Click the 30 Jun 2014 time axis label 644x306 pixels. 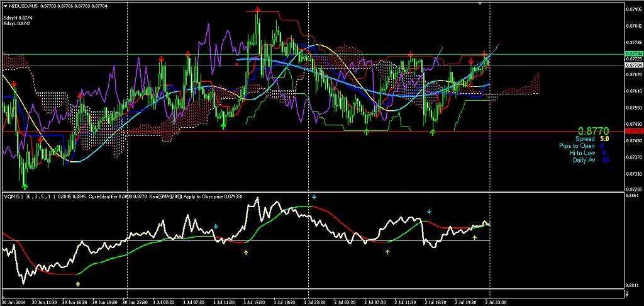(14, 302)
